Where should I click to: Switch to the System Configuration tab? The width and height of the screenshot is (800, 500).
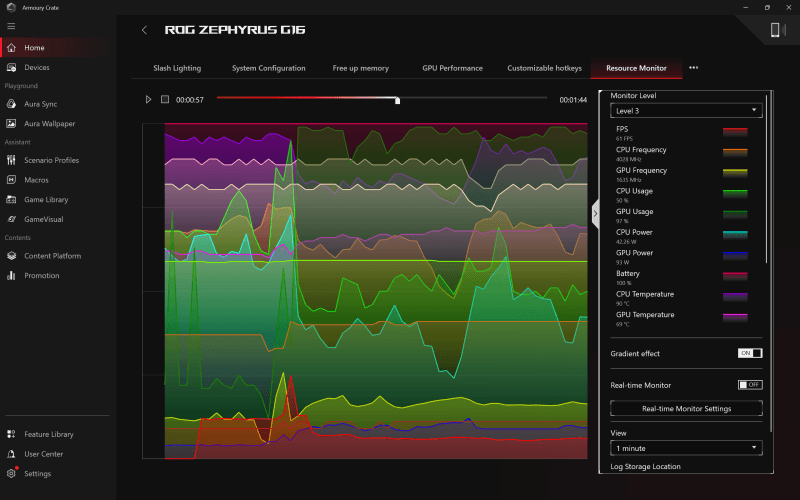(269, 68)
